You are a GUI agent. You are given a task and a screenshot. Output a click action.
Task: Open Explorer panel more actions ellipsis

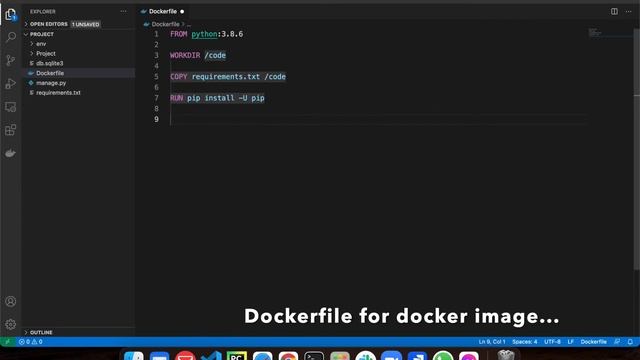(x=123, y=11)
